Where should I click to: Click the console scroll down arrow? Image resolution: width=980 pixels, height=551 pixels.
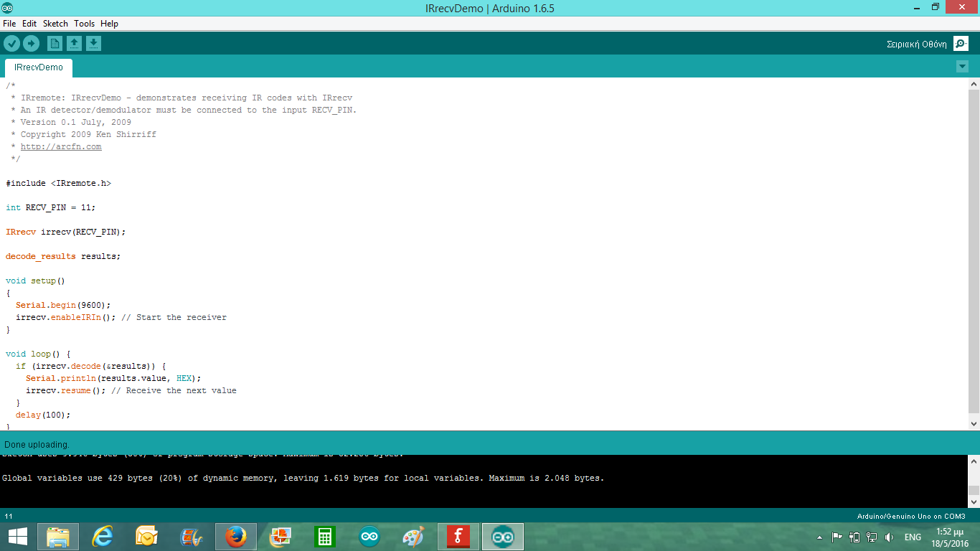pos(974,502)
